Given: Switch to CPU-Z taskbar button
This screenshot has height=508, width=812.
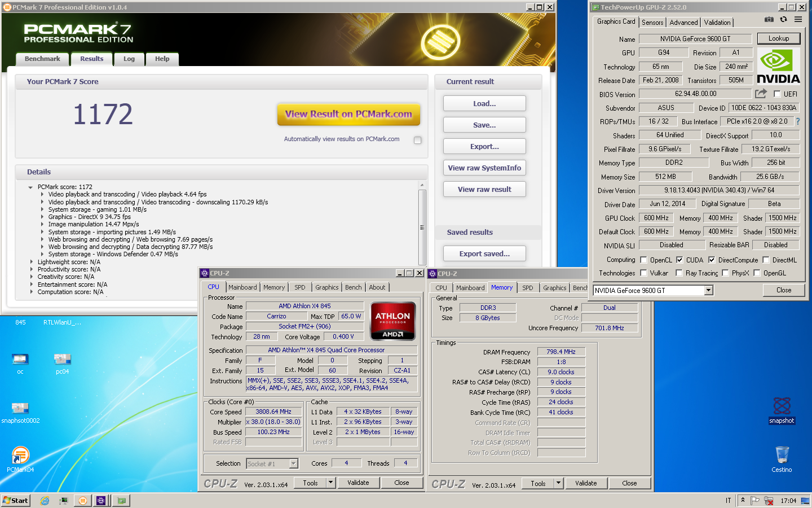Looking at the screenshot, I should click(x=101, y=501).
